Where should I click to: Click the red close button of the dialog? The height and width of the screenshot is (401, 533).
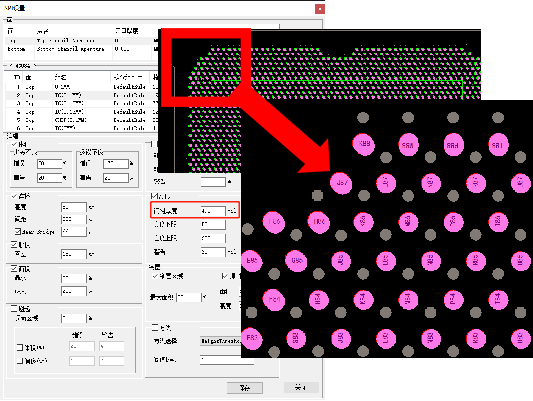tap(320, 9)
